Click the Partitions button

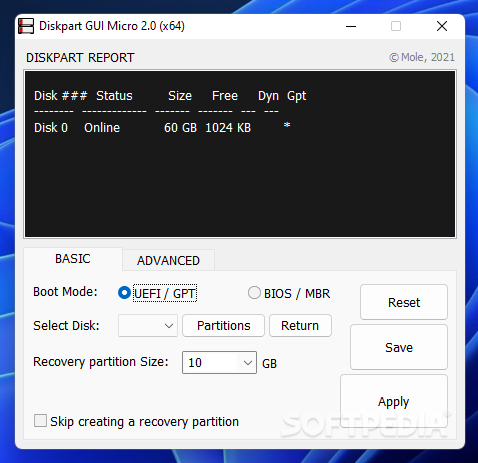click(223, 325)
